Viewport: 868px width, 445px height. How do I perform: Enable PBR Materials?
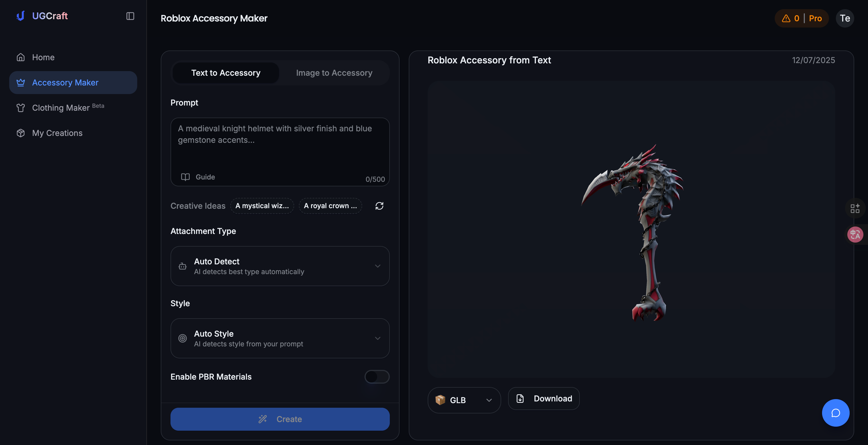tap(377, 377)
